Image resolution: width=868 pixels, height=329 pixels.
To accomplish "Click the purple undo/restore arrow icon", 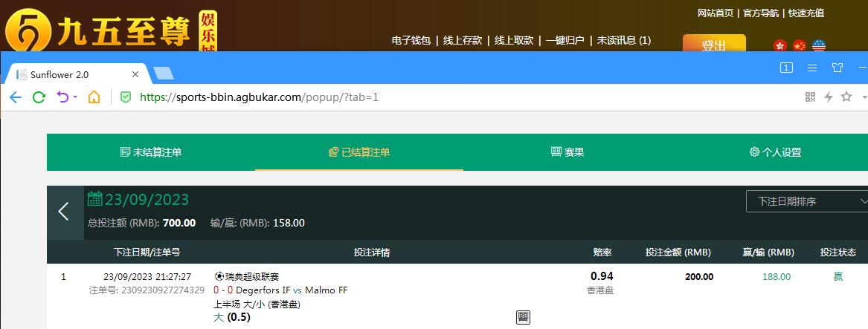I will coord(62,97).
